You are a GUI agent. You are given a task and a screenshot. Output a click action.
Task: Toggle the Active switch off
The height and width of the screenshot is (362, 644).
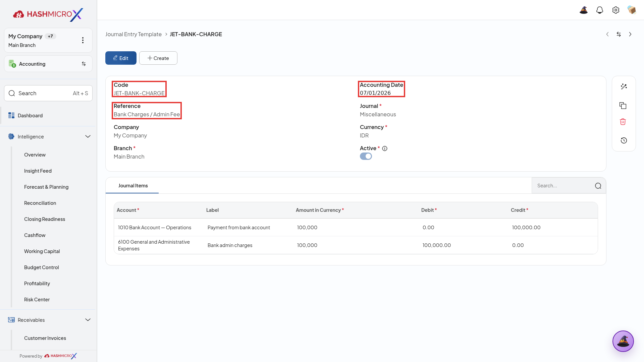coord(366,156)
